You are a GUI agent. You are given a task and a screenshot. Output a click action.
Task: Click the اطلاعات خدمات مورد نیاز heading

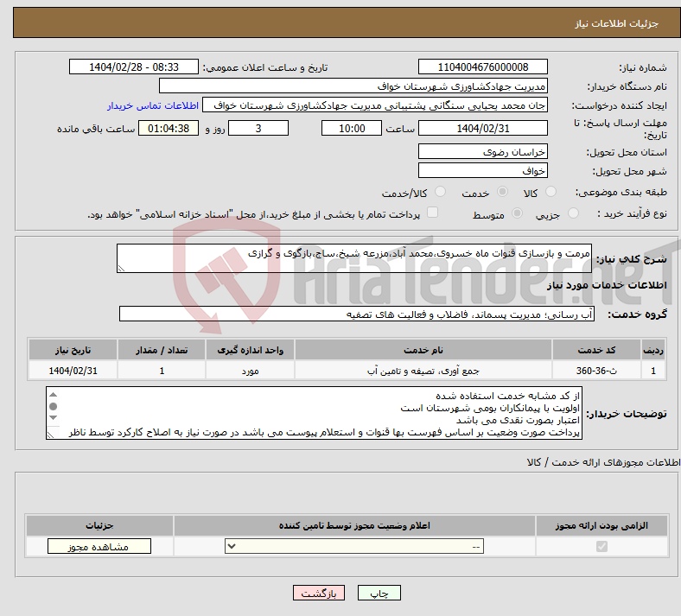tap(607, 285)
